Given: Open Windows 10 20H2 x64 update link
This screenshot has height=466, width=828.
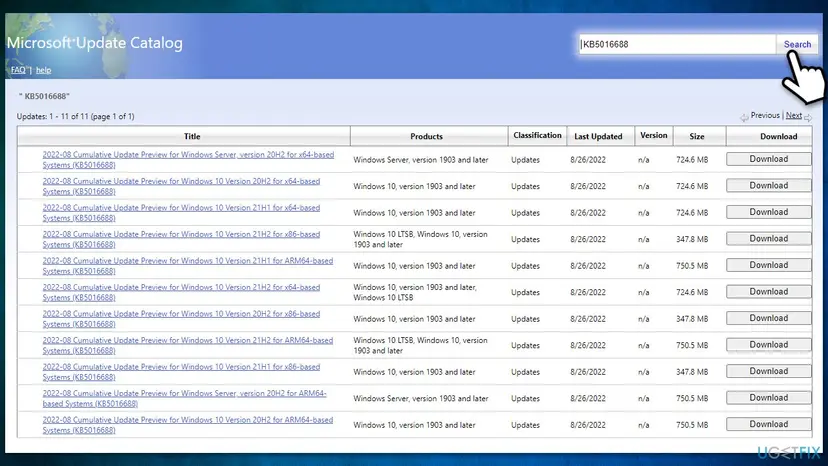Looking at the screenshot, I should click(181, 186).
